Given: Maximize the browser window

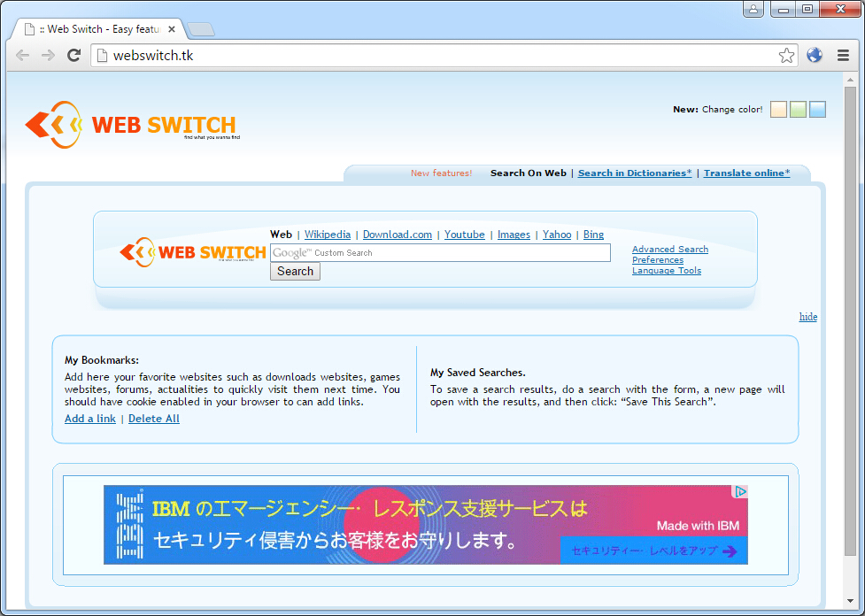Looking at the screenshot, I should click(x=807, y=9).
